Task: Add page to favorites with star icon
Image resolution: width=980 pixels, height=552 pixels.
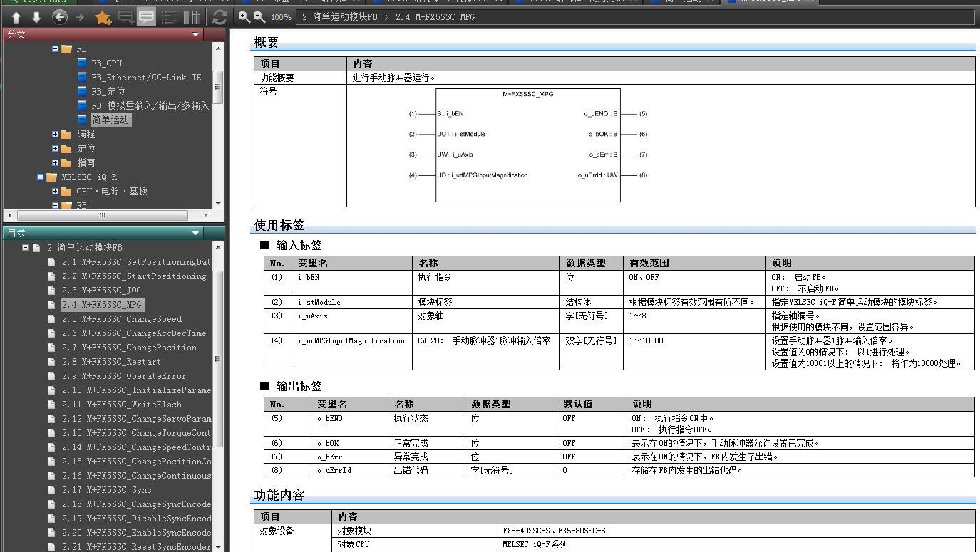Action: coord(103,17)
